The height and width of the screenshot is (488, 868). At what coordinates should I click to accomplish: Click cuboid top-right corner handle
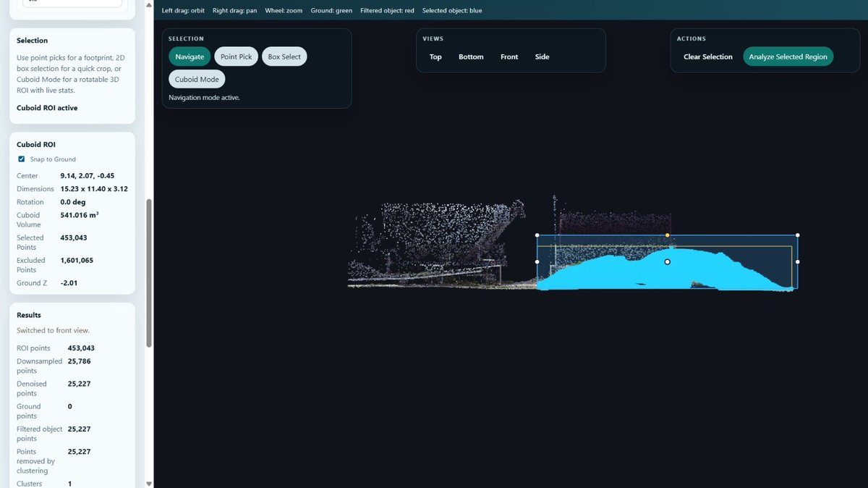click(x=797, y=235)
